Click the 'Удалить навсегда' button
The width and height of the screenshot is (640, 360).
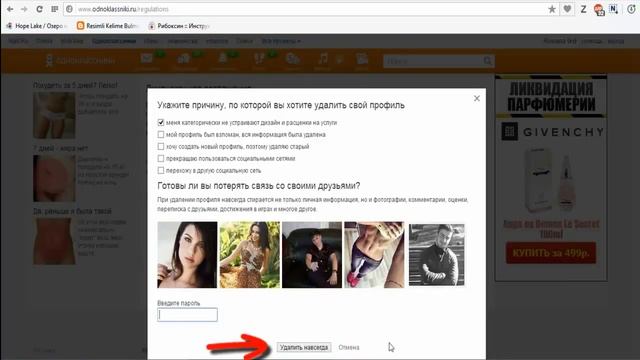click(304, 347)
